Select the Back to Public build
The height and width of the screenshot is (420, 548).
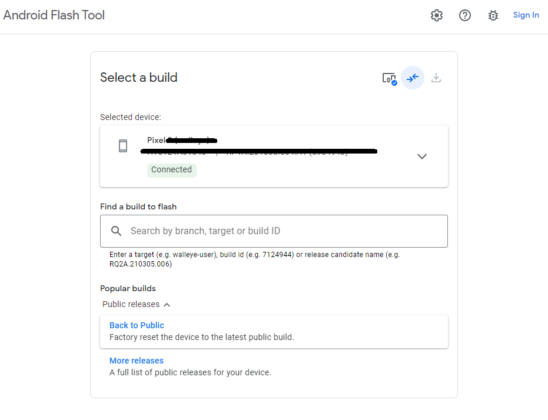click(274, 331)
